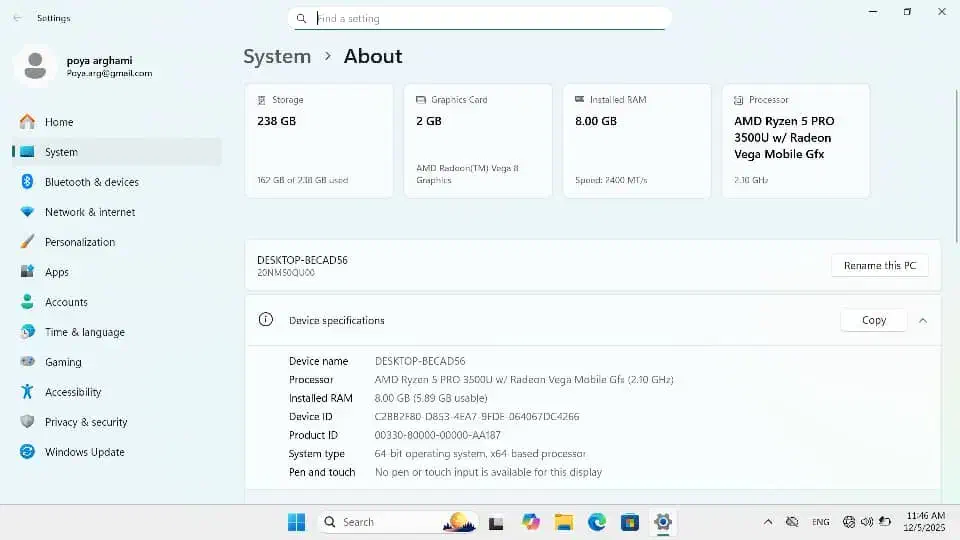
Task: Open File Explorer from the taskbar
Action: click(564, 522)
